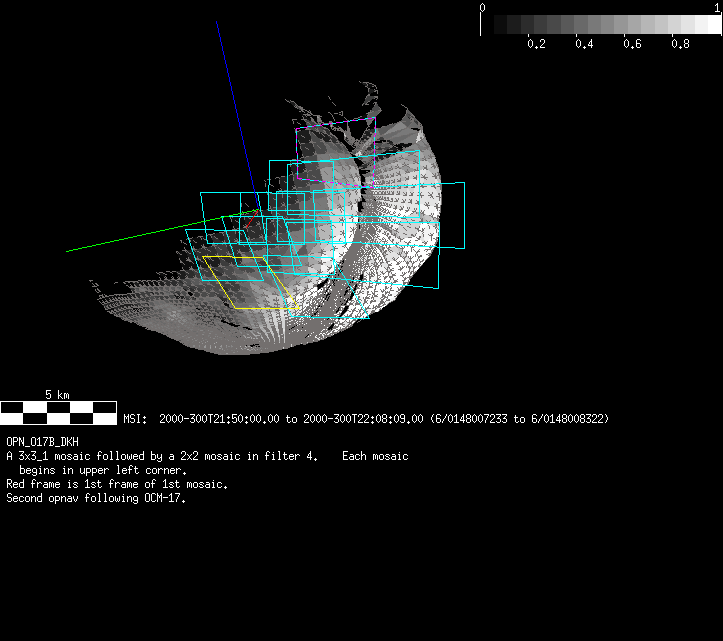723x641 pixels.
Task: Select the rightmost cyan footprint frame
Action: (464, 215)
